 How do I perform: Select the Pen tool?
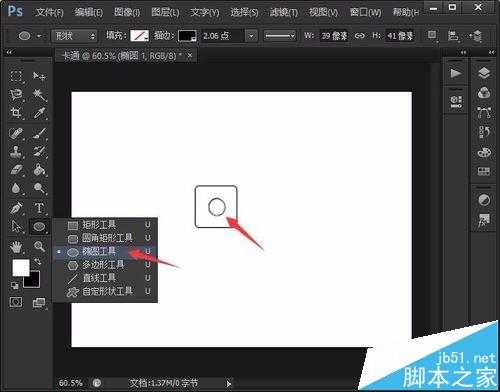pos(16,208)
